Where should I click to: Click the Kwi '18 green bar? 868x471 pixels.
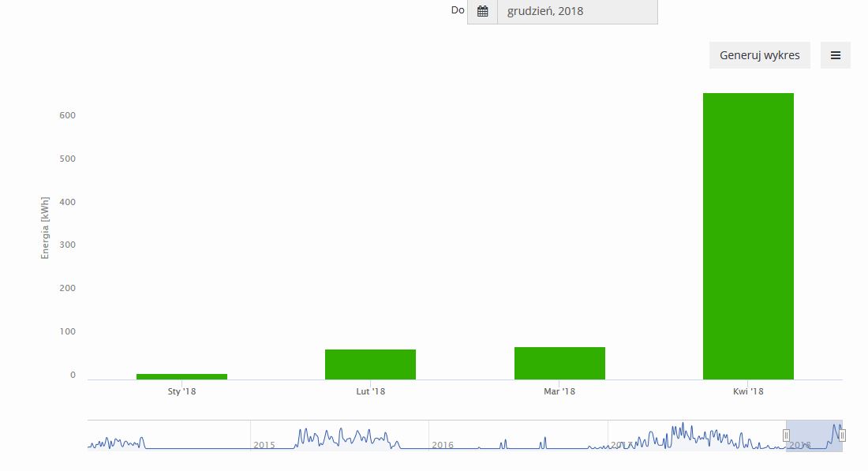point(748,236)
